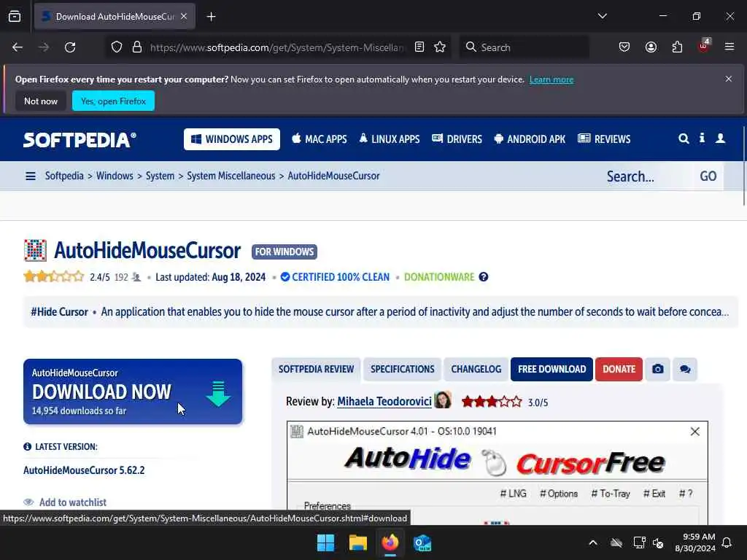The image size is (747, 560).
Task: Select Mac Apps menu
Action: [320, 139]
